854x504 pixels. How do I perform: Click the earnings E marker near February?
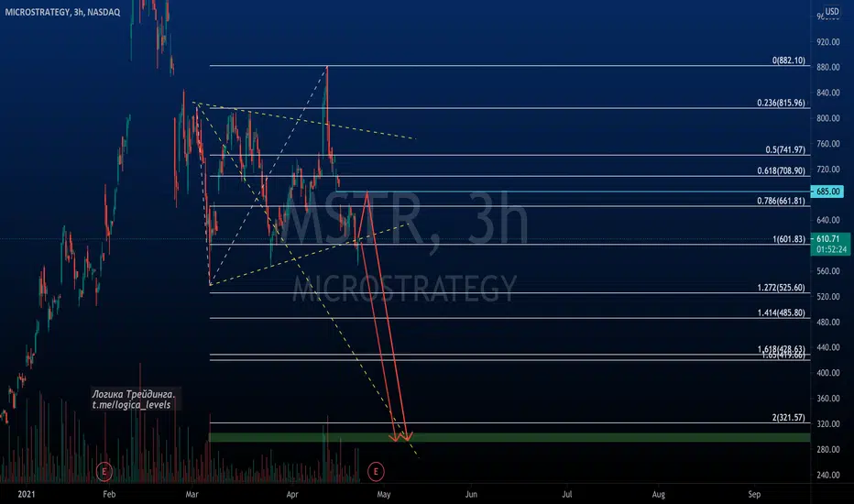tap(104, 471)
